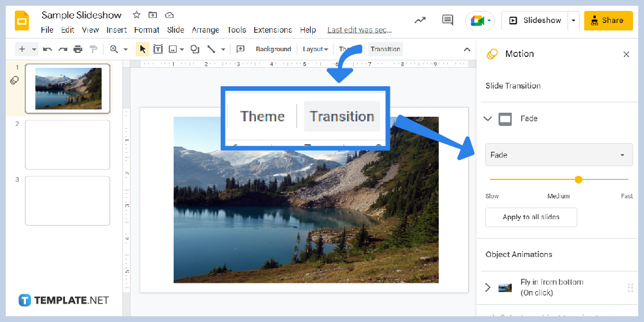Open the Layout dropdown

[315, 49]
